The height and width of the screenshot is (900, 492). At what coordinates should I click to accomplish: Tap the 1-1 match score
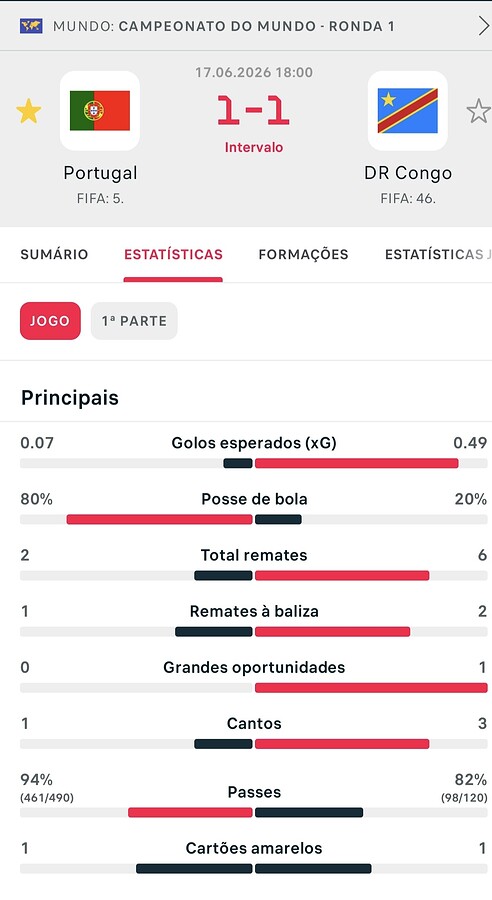(x=253, y=110)
